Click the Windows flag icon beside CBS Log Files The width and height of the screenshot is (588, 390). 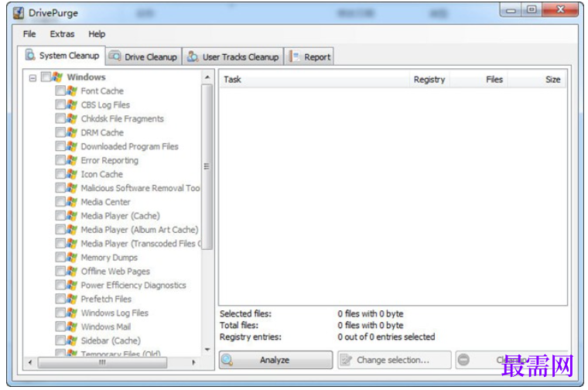72,104
